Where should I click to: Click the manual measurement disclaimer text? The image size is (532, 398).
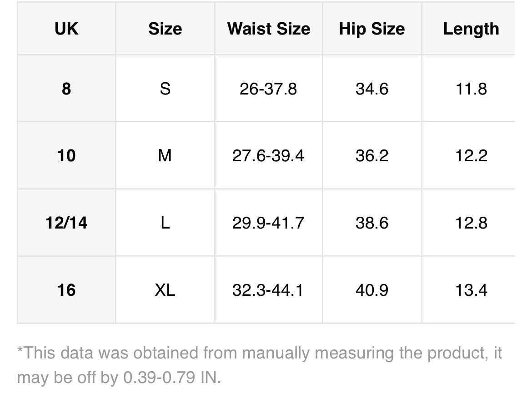(x=260, y=365)
